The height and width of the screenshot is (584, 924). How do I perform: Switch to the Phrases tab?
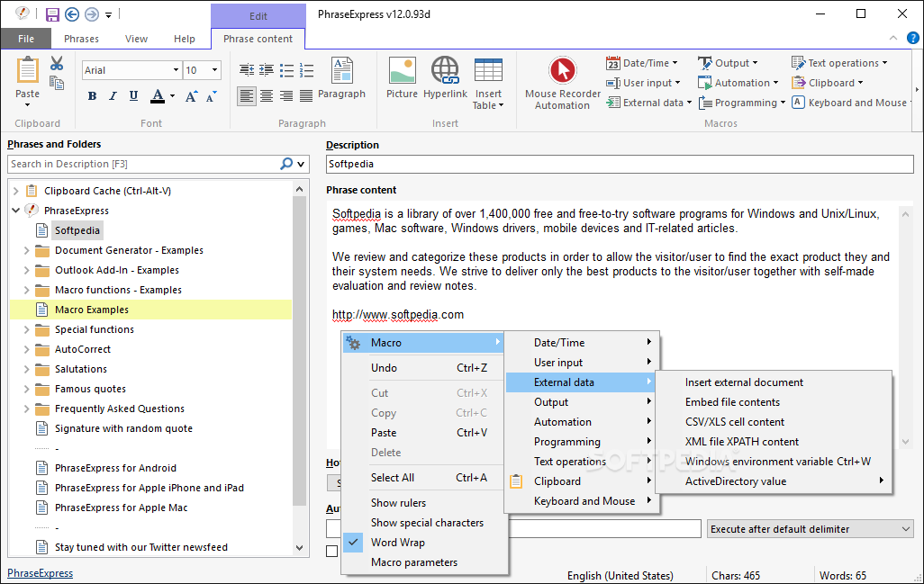pos(81,39)
